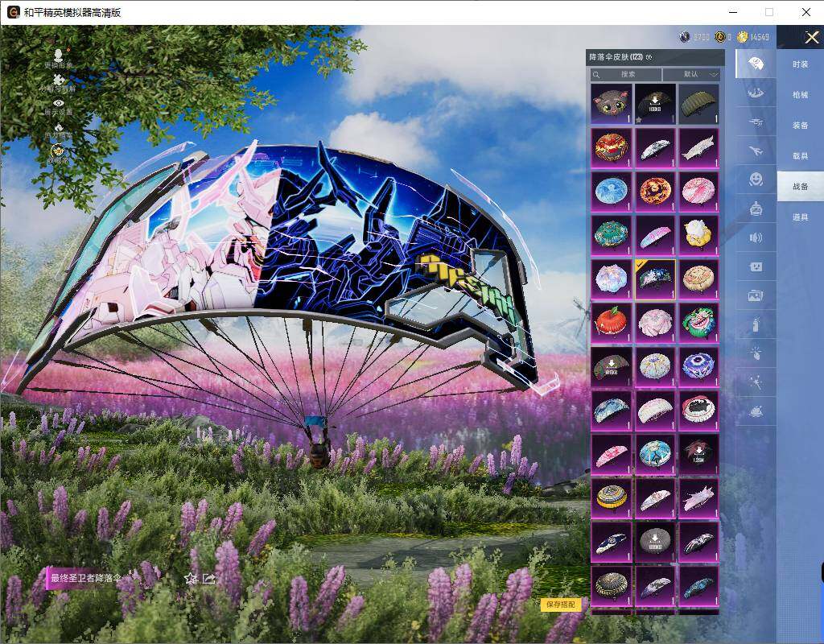
Task: Click the 14549 gold coin balance
Action: pyautogui.click(x=760, y=37)
